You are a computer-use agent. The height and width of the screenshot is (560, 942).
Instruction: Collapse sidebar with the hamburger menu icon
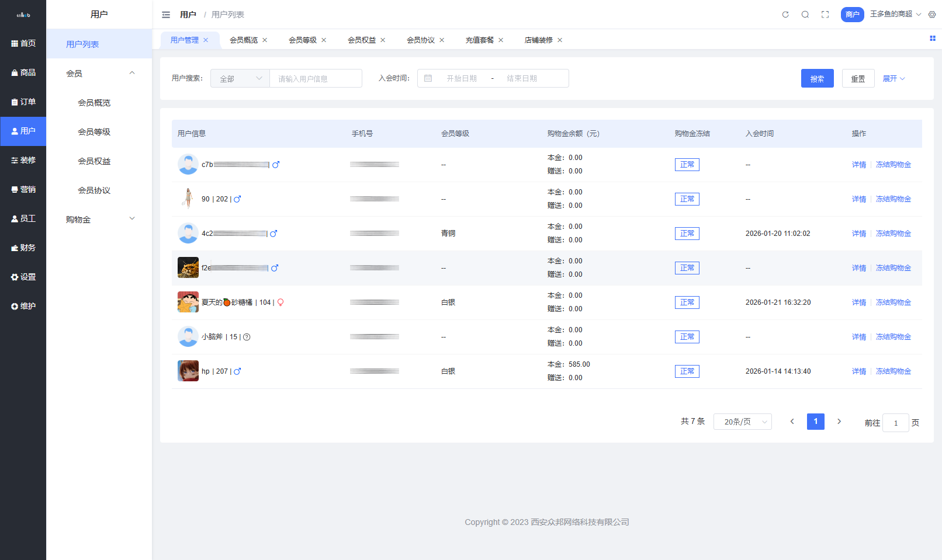(x=166, y=15)
